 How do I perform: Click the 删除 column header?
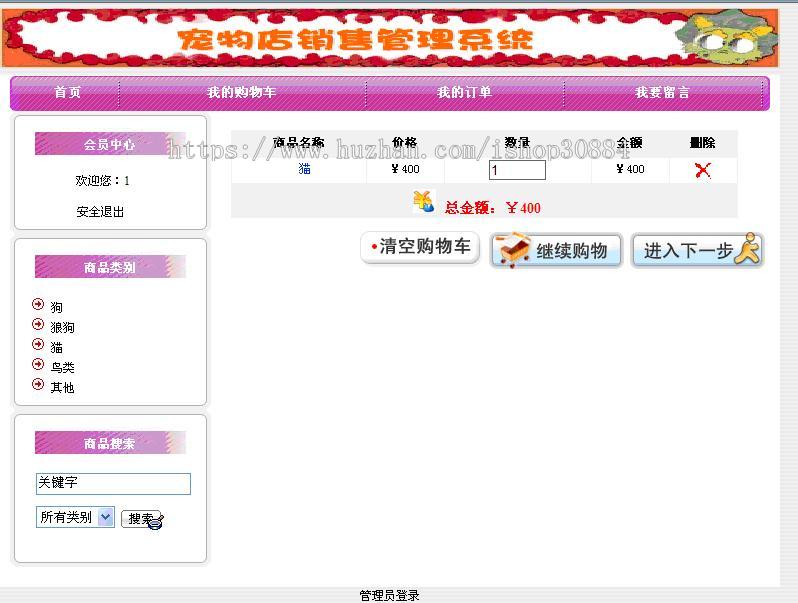[703, 142]
